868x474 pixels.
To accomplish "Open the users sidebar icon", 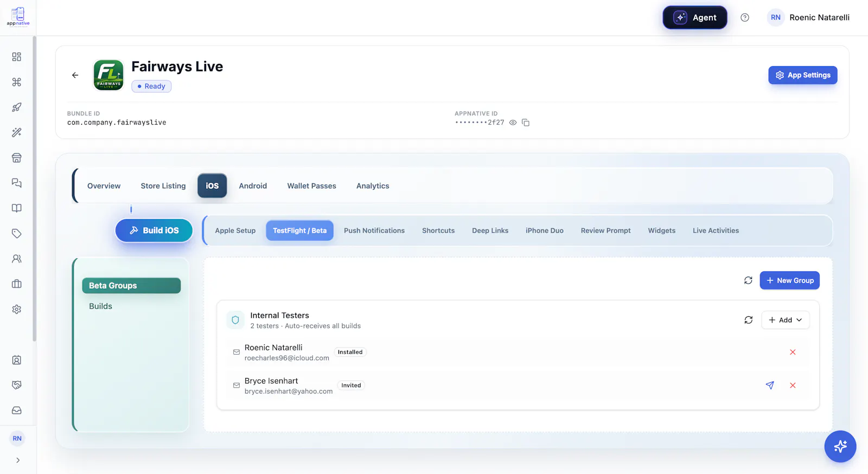I will (x=17, y=259).
